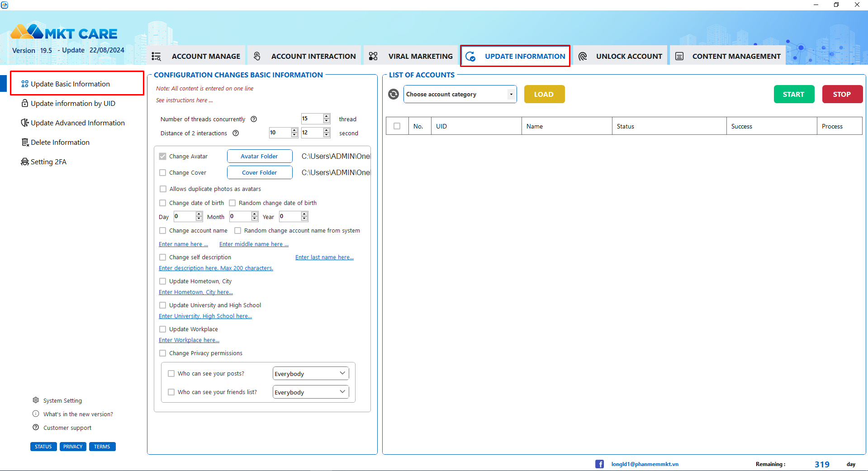Screen dimensions: 868x471
Task: Enable Update Workplace checkbox
Action: tap(163, 329)
